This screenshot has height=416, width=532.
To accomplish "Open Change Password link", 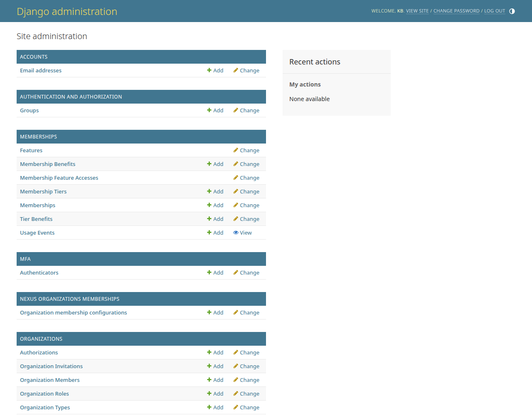I will tap(456, 11).
